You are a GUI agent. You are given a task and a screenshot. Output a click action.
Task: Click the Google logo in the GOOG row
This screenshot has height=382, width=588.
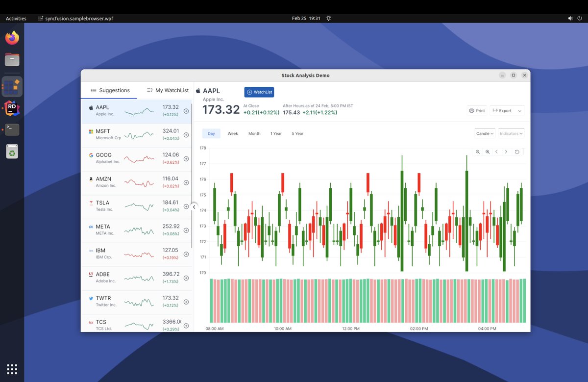pos(91,155)
